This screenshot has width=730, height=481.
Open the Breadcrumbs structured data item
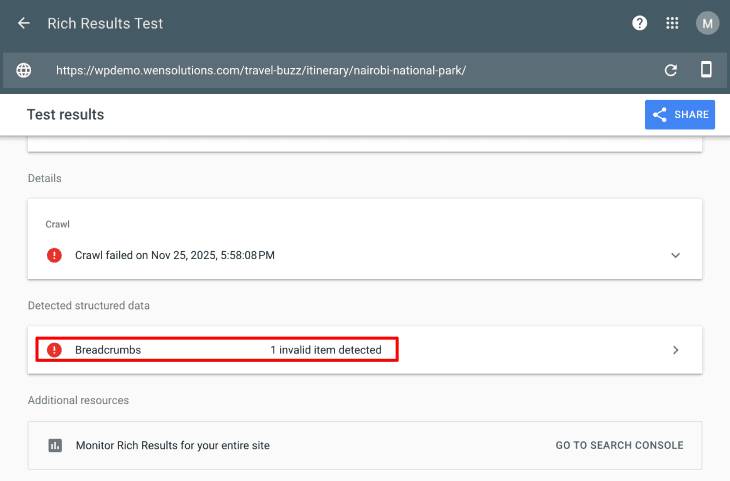(x=365, y=350)
